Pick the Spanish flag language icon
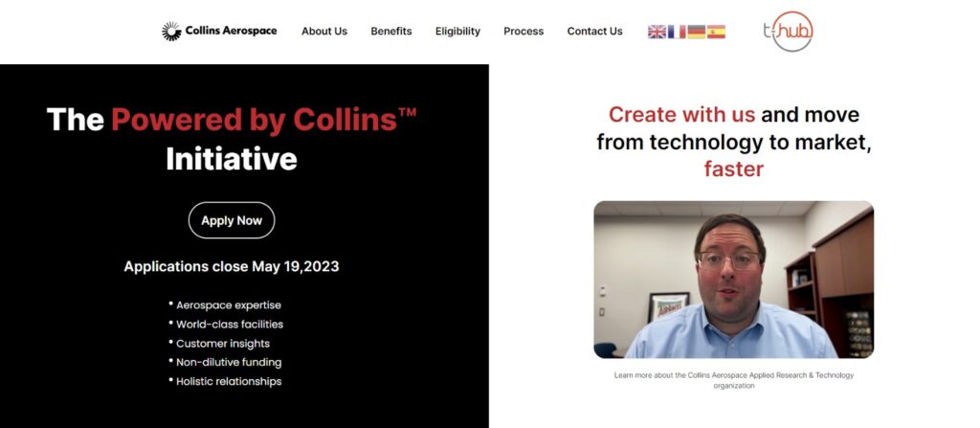This screenshot has width=980, height=428. [x=716, y=32]
